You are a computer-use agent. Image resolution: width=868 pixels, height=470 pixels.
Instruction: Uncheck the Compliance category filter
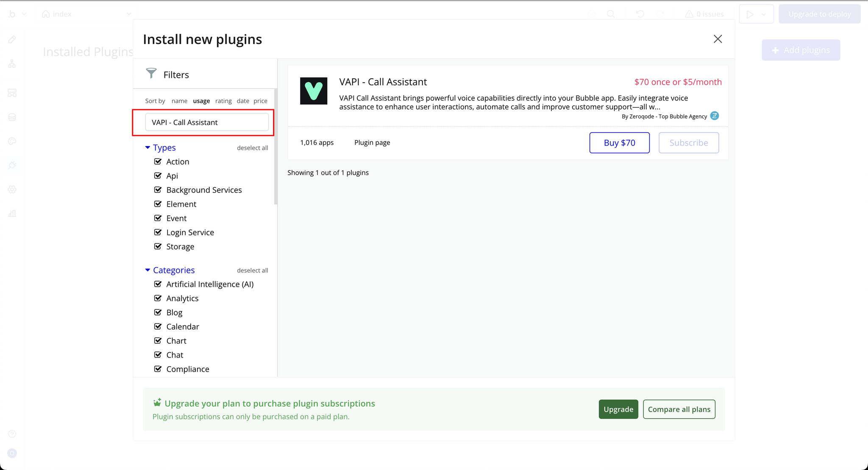(x=158, y=369)
